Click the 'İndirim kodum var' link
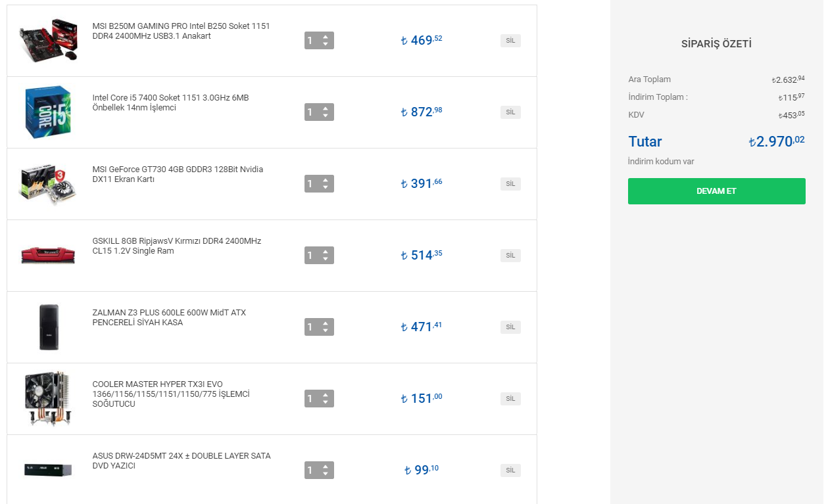The height and width of the screenshot is (504, 828). point(660,162)
